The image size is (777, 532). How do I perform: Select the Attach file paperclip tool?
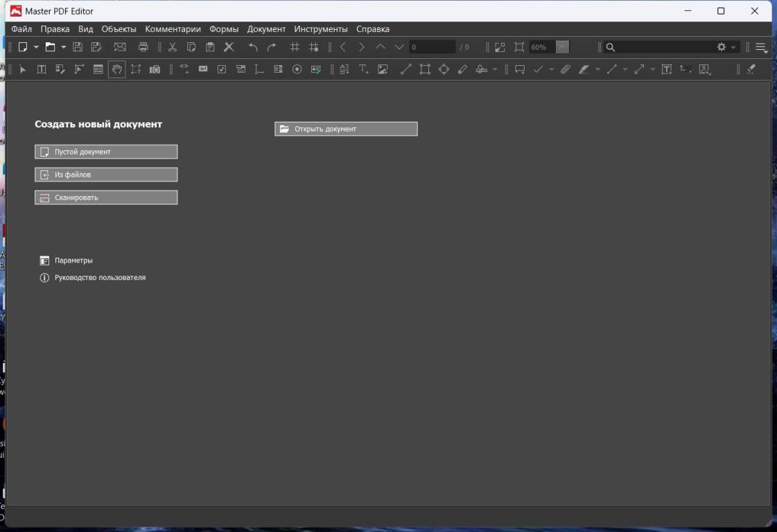click(565, 69)
